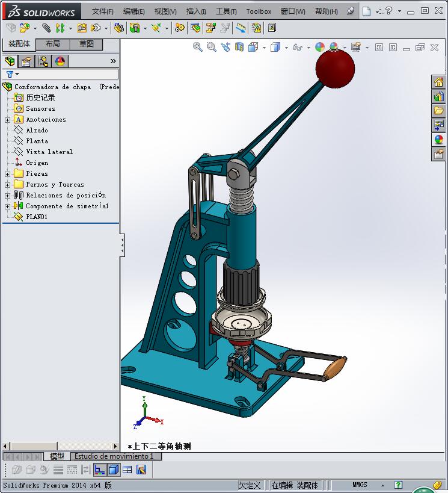
Task: Click the Zoom to Fit magnifier
Action: [197, 47]
